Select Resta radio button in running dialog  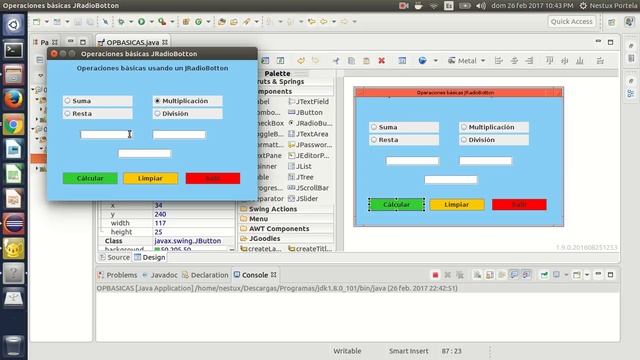[x=98, y=113]
